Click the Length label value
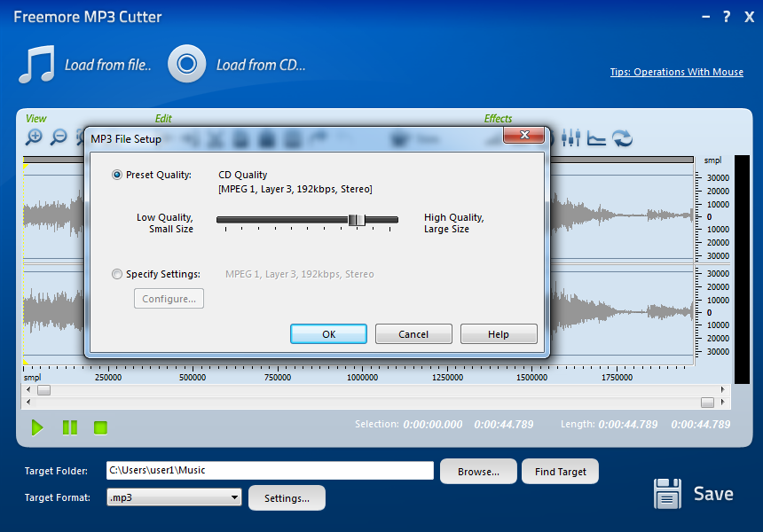 [x=628, y=425]
